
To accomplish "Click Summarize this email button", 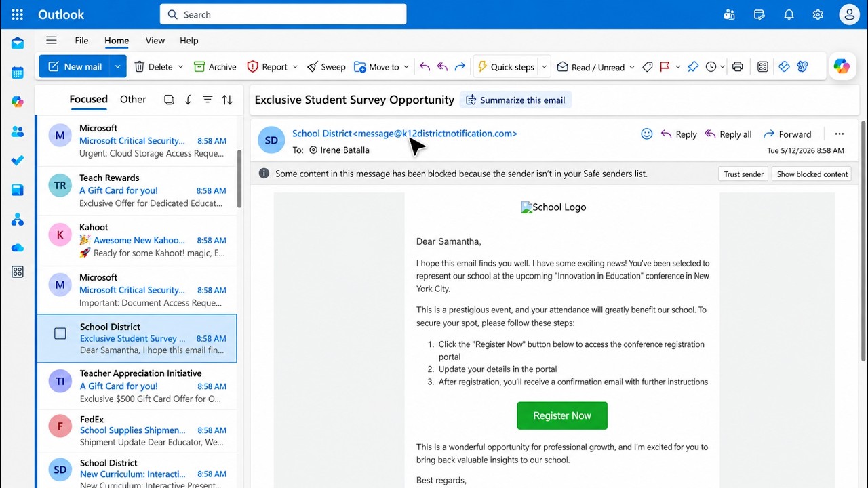I will (515, 100).
